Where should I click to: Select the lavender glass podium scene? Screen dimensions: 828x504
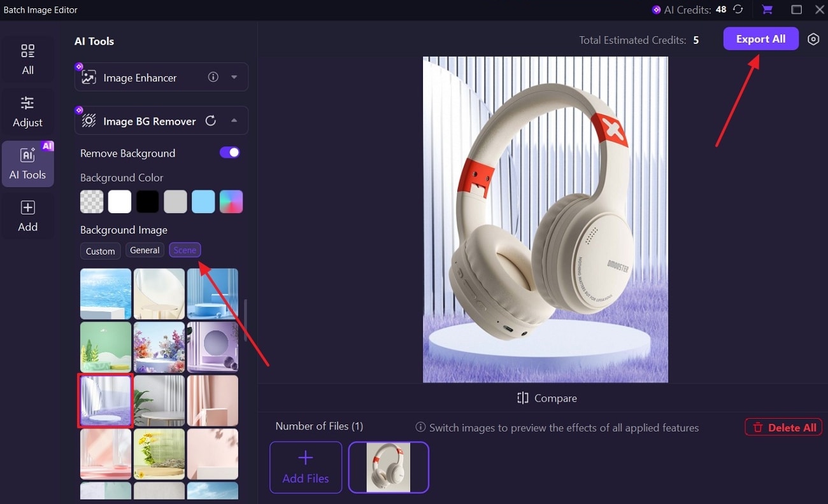106,400
